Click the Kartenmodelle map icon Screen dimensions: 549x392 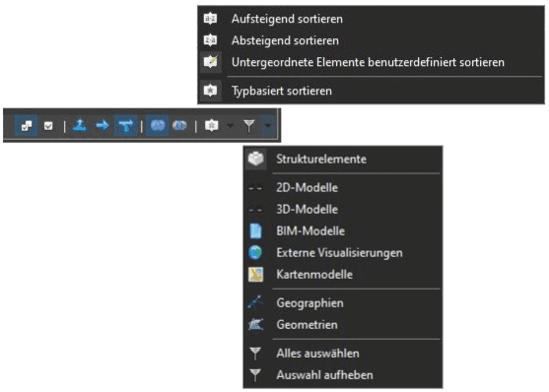pyautogui.click(x=255, y=275)
